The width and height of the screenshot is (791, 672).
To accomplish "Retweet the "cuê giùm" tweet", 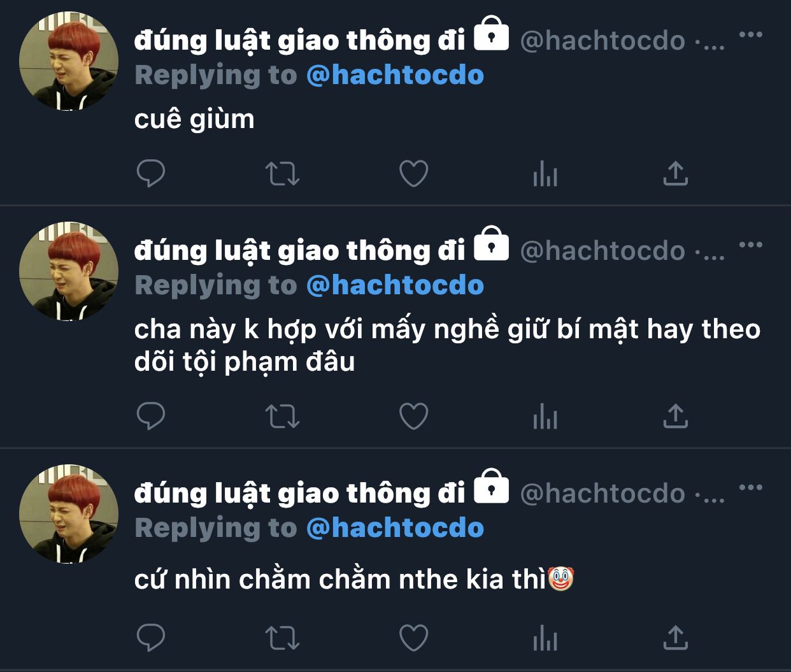I will click(x=282, y=174).
